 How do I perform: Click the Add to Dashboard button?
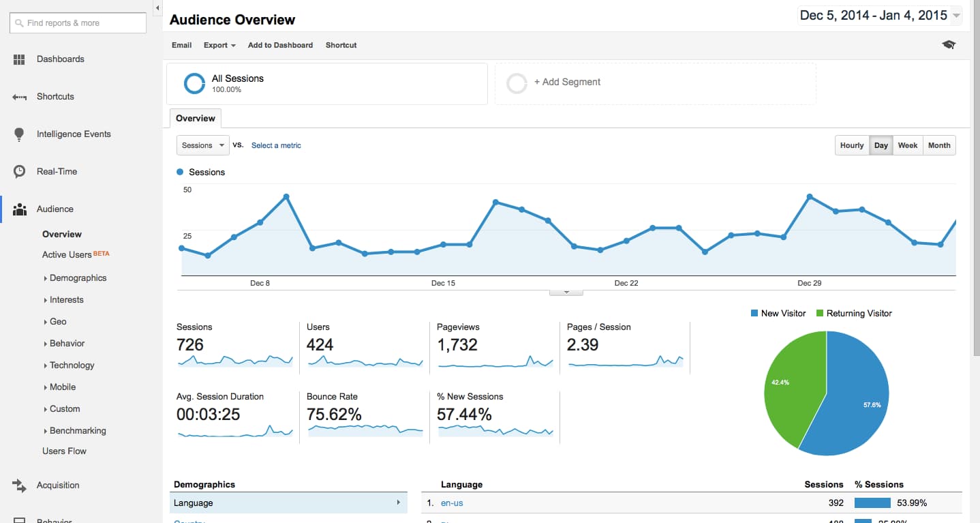(x=280, y=45)
